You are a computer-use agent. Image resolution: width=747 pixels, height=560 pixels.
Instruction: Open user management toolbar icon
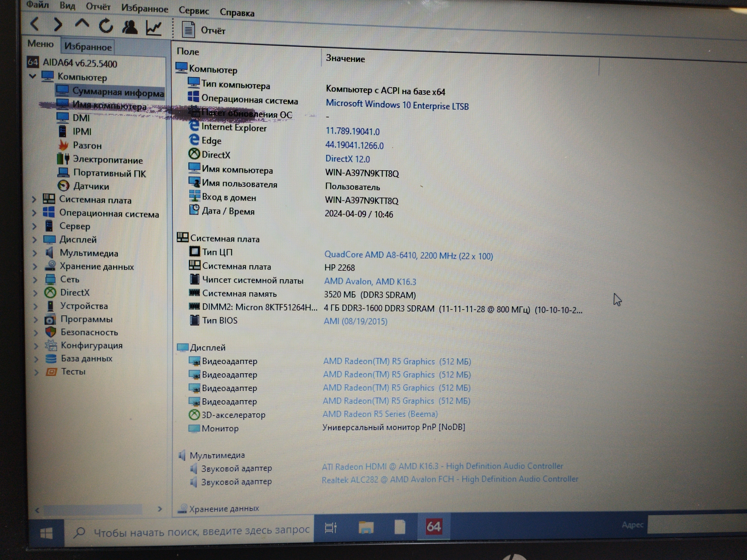(130, 27)
